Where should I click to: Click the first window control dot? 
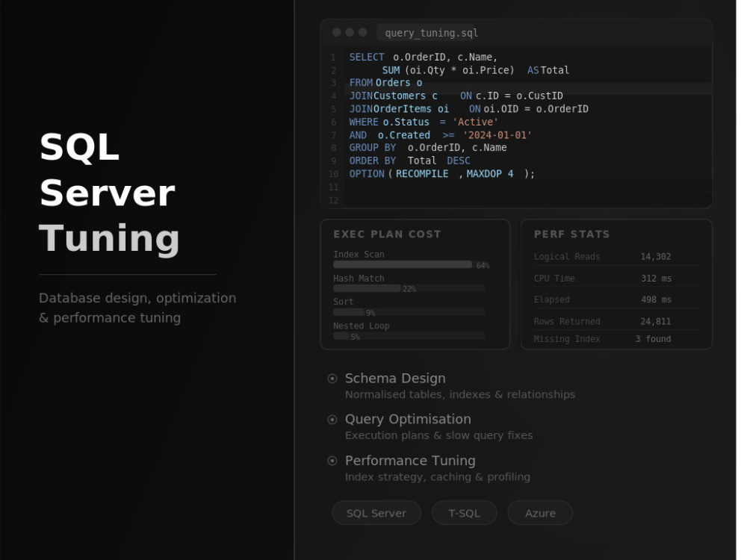pos(337,32)
